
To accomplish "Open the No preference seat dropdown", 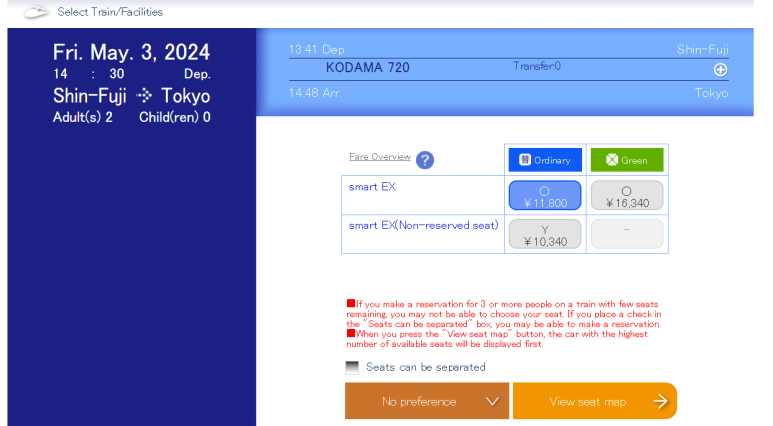I will click(x=427, y=401).
